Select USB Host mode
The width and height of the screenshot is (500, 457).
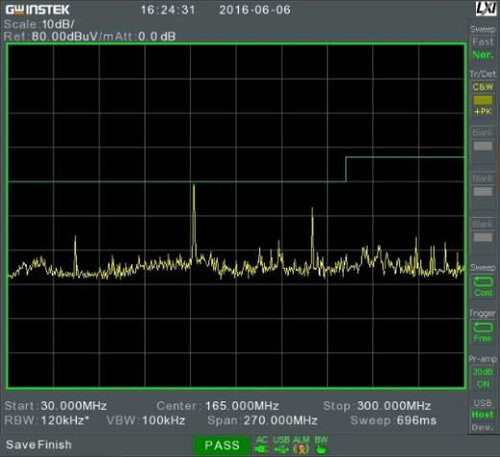click(482, 414)
